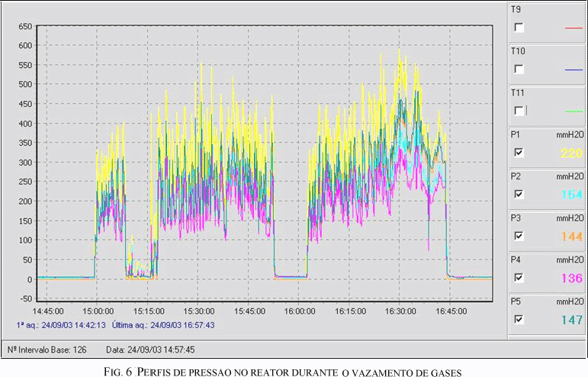The width and height of the screenshot is (588, 377).
Task: Click the 15:00:00 time axis label
Action: [x=98, y=311]
